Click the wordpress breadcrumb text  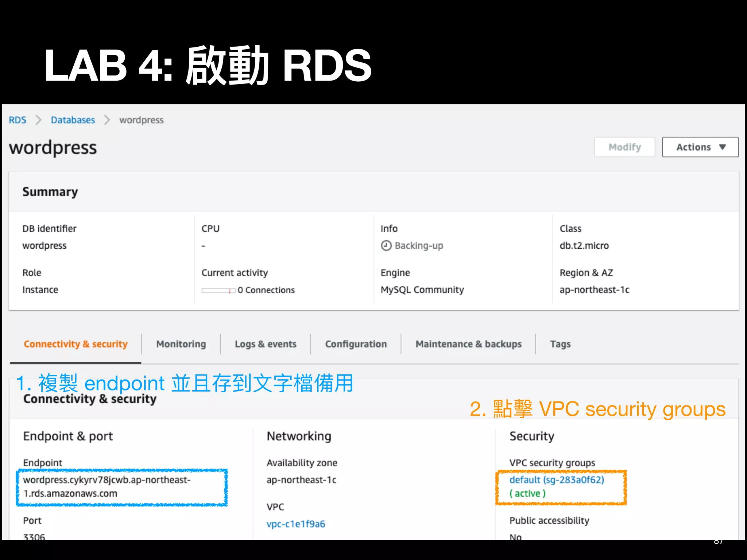[x=142, y=120]
